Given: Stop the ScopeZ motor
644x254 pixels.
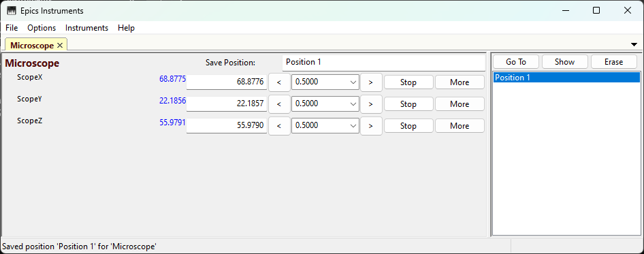Looking at the screenshot, I should pyautogui.click(x=408, y=126).
